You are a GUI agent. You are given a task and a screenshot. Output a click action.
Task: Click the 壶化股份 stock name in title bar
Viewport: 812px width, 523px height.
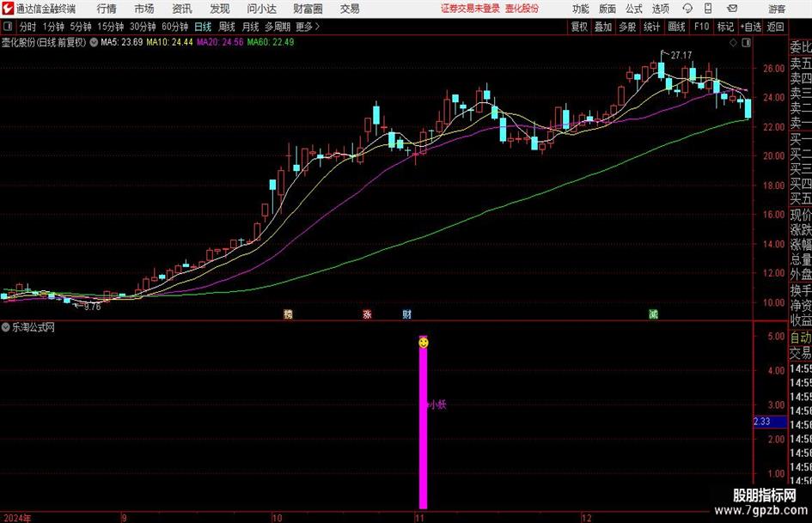pyautogui.click(x=522, y=9)
